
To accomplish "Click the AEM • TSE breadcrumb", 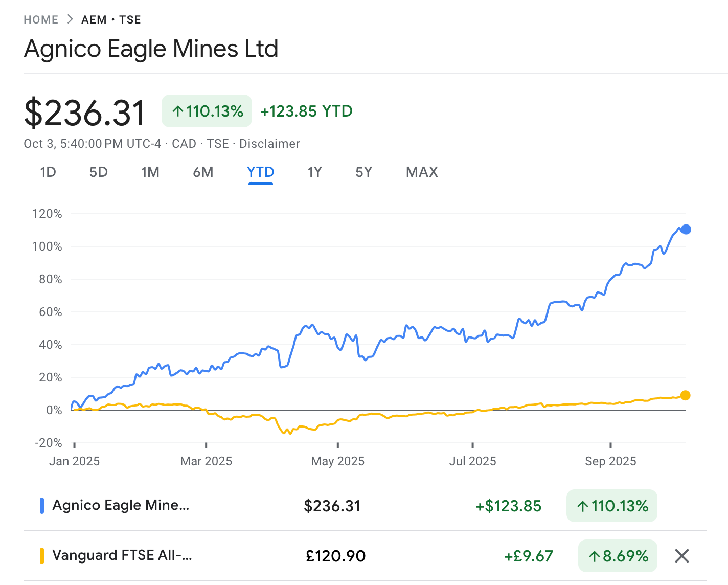I will coord(111,20).
